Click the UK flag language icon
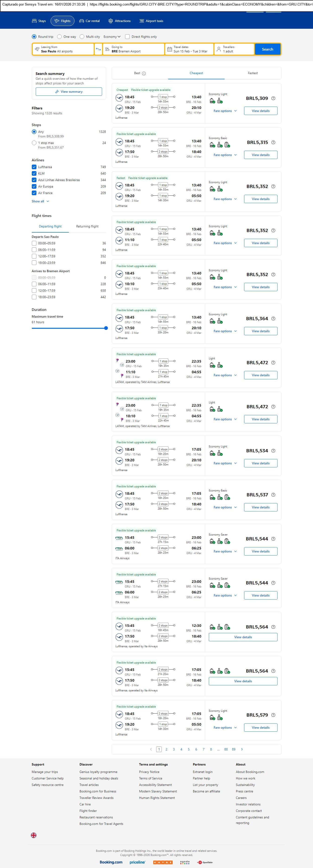Screen dimensions: 313x868 tap(34, 835)
